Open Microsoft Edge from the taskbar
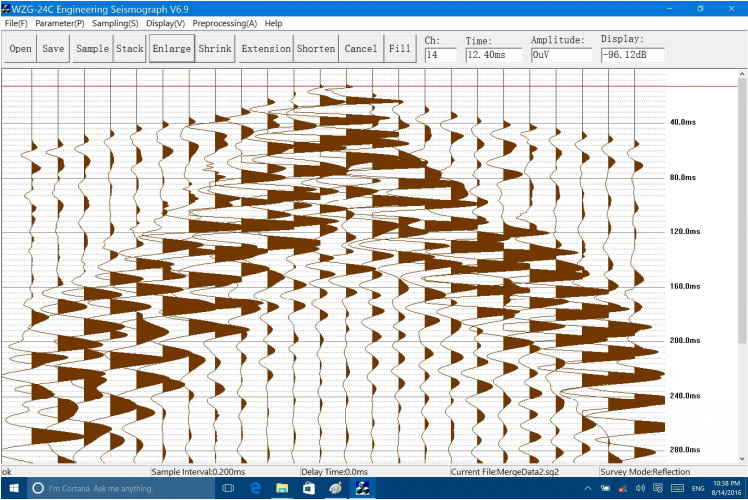Image resolution: width=748 pixels, height=500 pixels. pyautogui.click(x=256, y=488)
